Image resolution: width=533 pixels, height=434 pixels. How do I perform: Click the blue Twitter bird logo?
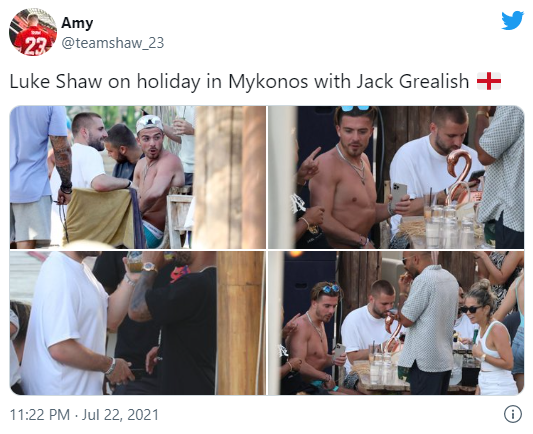click(512, 21)
